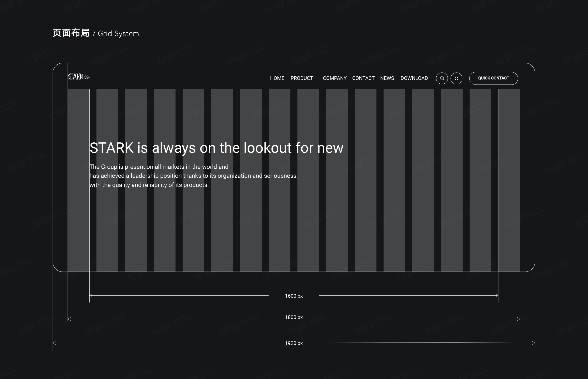Click the 60th anniversary emblem beside the logo

87,77
